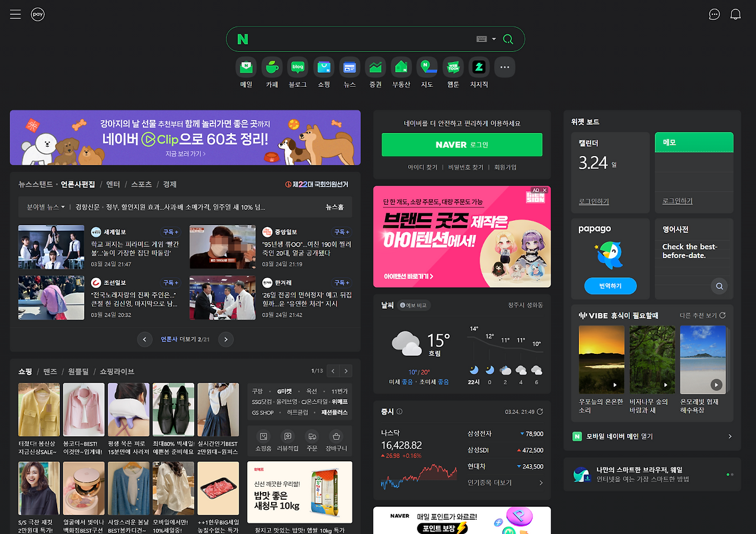Open the 지도 map shortcut icon
The height and width of the screenshot is (534, 756).
click(x=427, y=67)
